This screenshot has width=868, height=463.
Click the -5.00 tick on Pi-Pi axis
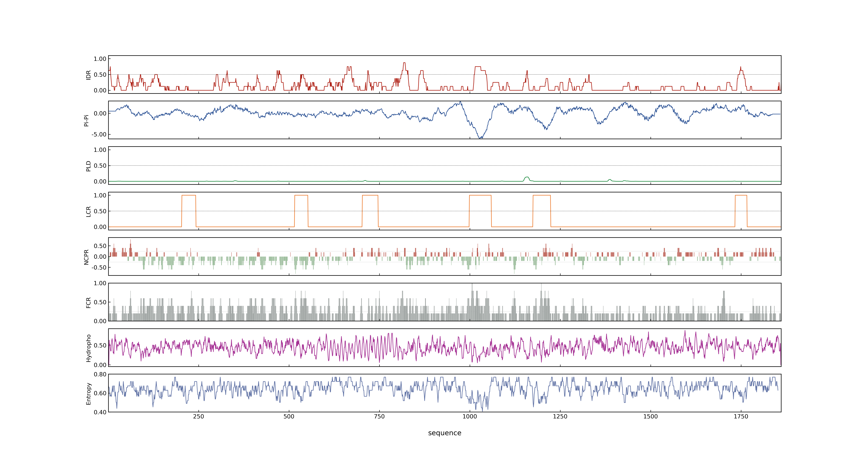click(99, 134)
